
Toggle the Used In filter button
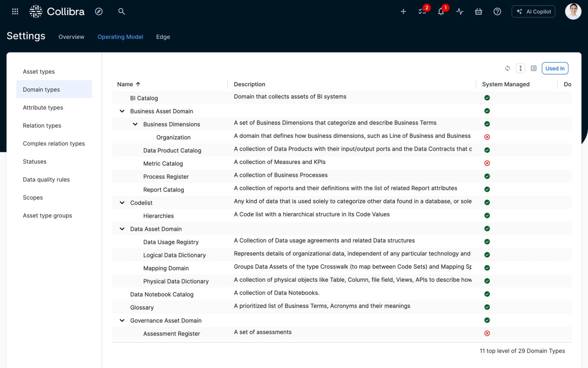[x=555, y=68]
